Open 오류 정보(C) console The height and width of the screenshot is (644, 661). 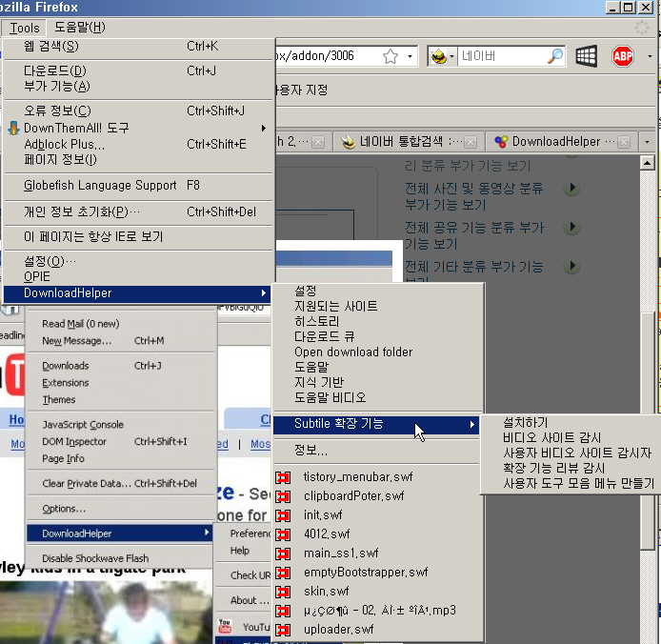(x=139, y=111)
